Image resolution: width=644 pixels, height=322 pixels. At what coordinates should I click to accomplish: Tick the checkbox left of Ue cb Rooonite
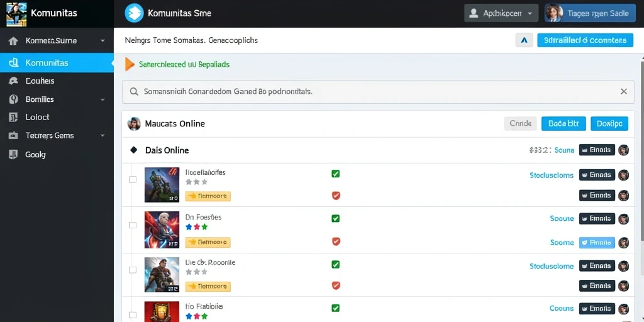pos(133,270)
